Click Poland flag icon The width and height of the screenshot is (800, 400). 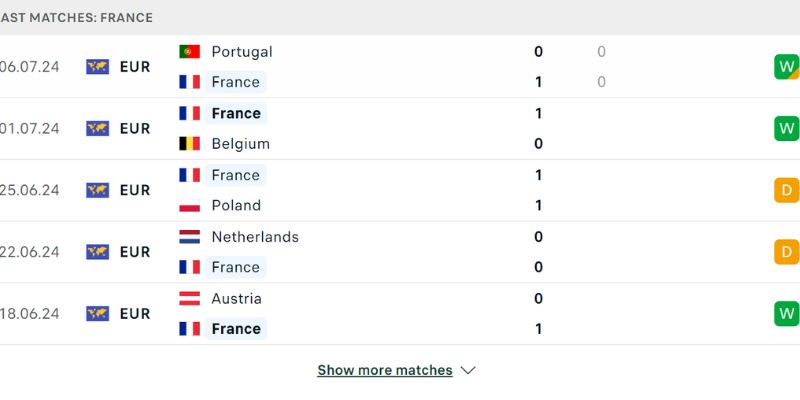189,206
